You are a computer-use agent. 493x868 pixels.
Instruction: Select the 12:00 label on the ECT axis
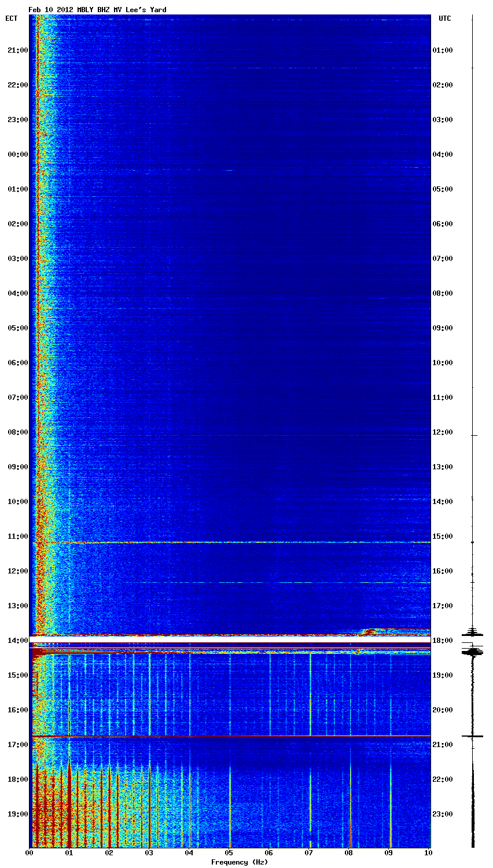(x=17, y=571)
